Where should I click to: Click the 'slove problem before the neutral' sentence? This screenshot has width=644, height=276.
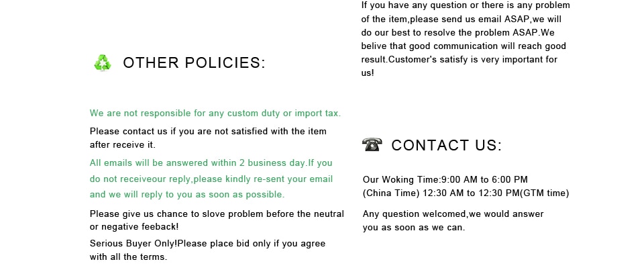[x=217, y=214]
